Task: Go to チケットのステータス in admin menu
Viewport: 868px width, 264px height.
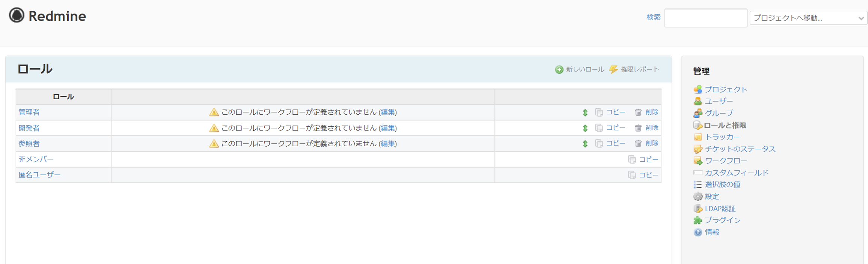Action: click(x=740, y=149)
